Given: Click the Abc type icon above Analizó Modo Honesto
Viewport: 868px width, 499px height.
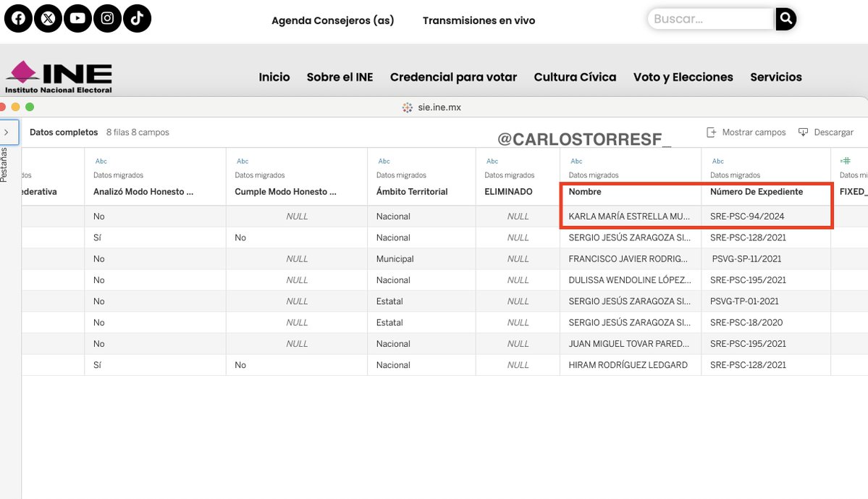Looking at the screenshot, I should click(101, 162).
